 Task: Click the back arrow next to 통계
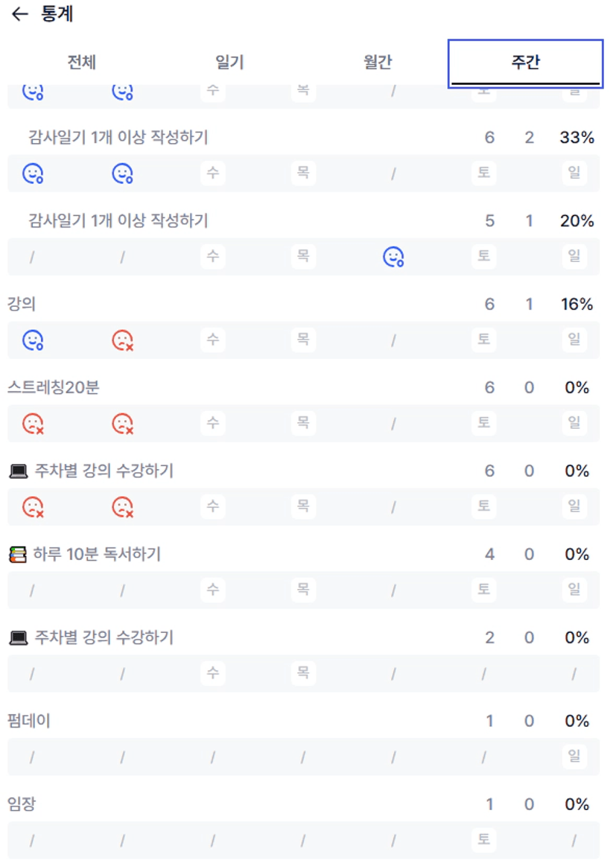20,14
